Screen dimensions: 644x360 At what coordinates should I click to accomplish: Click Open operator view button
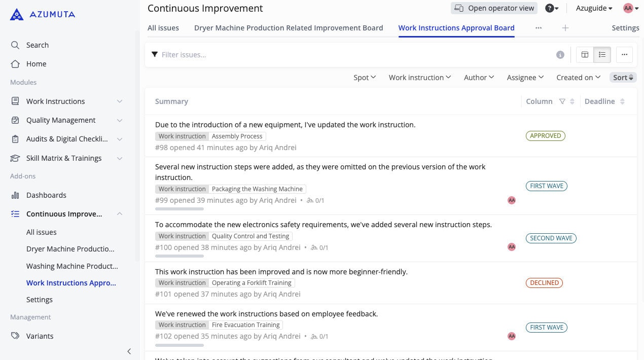click(494, 8)
